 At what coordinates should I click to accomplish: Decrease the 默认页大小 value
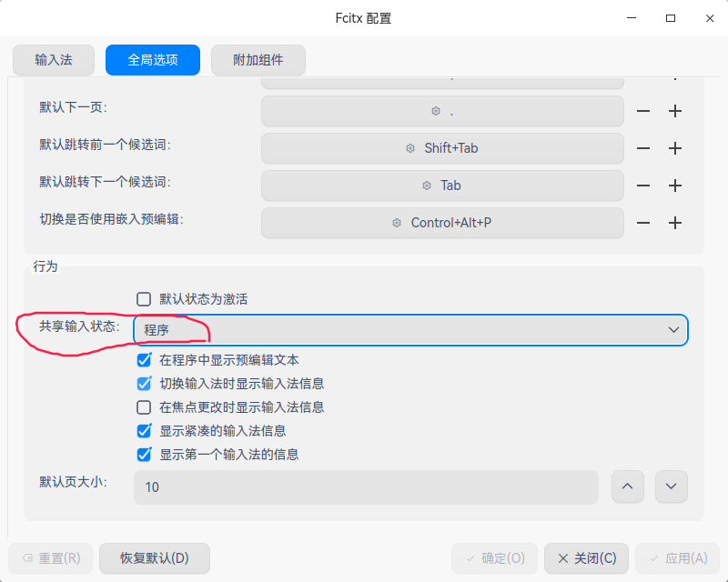coord(671,487)
